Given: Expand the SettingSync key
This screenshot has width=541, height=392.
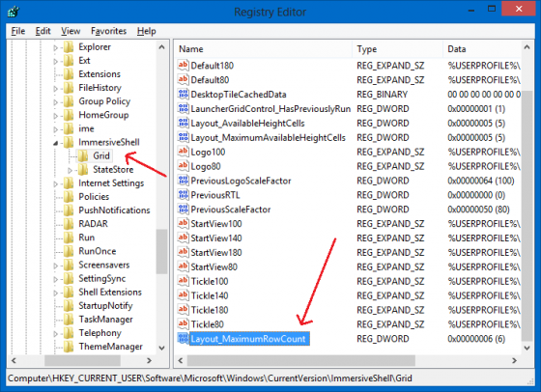Looking at the screenshot, I should click(x=55, y=279).
